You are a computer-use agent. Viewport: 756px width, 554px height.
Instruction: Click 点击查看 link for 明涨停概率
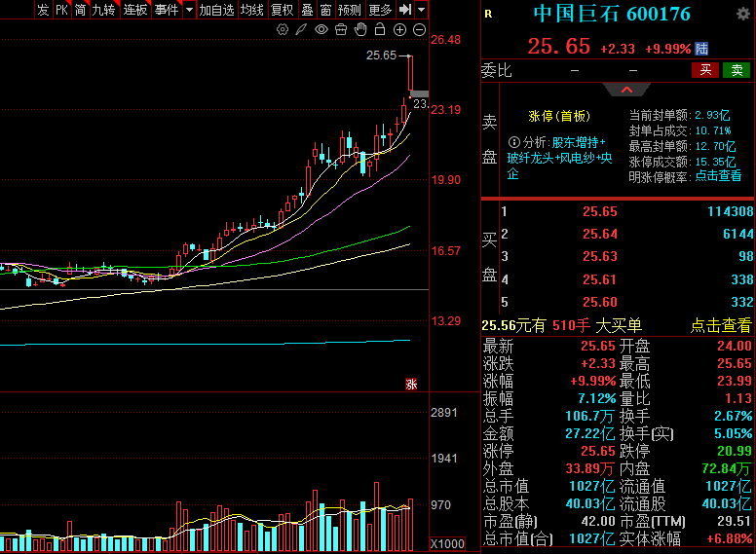point(717,176)
